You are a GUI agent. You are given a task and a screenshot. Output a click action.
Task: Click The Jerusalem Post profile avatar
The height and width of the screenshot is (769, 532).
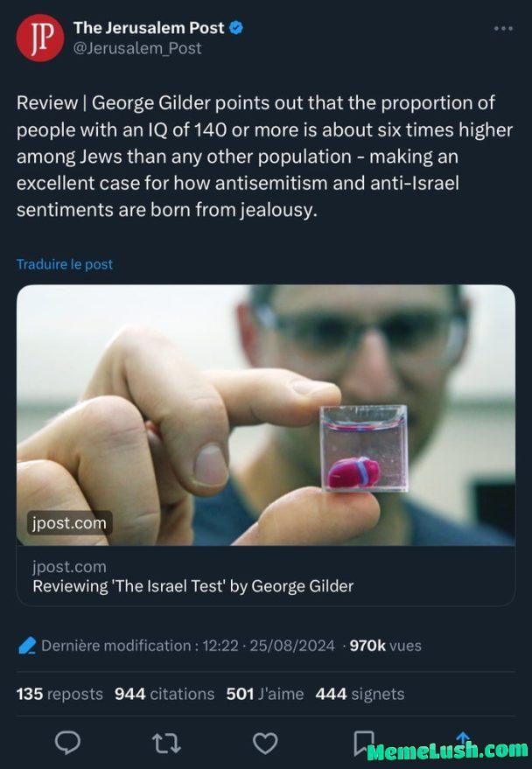[37, 36]
